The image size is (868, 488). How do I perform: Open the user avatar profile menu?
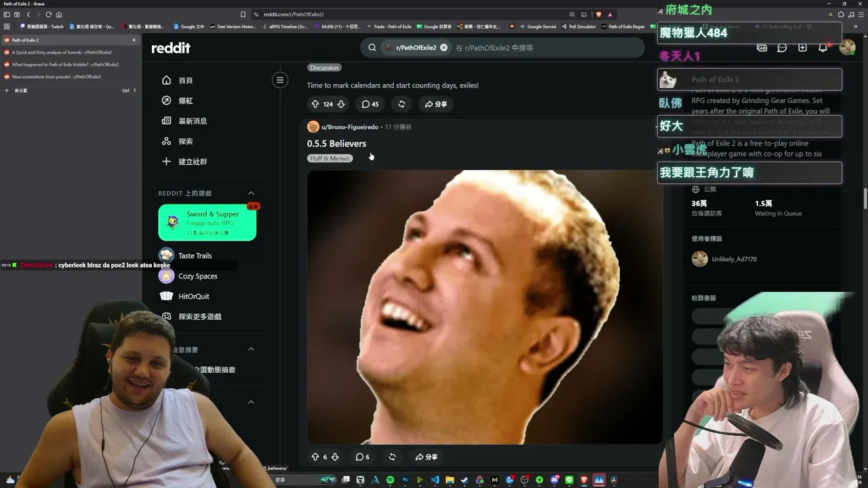[x=847, y=47]
